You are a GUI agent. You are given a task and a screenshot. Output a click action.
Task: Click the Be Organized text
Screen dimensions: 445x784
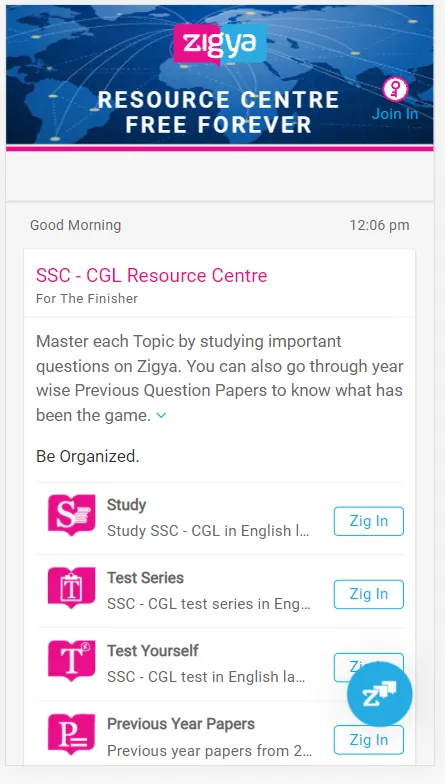tap(88, 456)
